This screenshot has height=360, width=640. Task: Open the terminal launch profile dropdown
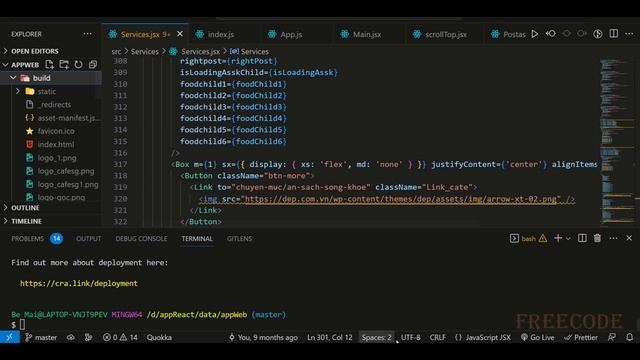pyautogui.click(x=568, y=239)
